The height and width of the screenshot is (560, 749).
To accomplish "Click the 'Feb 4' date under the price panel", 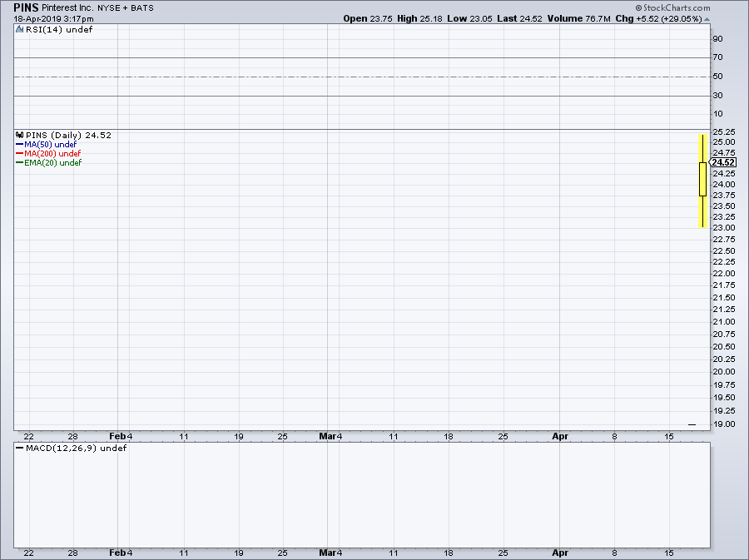I will point(121,436).
